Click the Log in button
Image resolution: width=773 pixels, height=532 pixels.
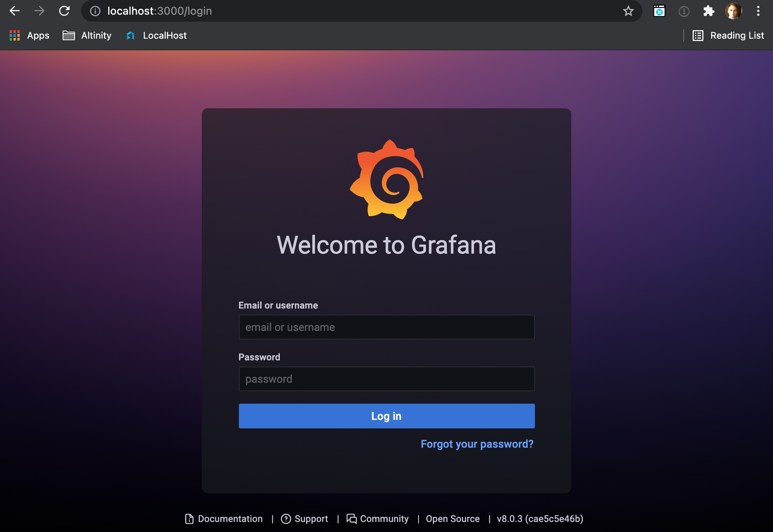pos(386,416)
